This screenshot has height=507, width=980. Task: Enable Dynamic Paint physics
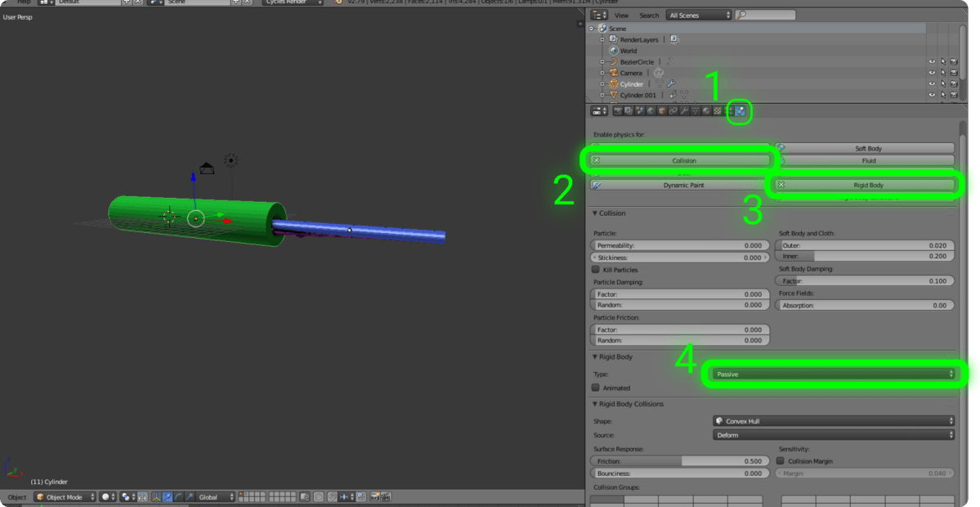(x=680, y=185)
